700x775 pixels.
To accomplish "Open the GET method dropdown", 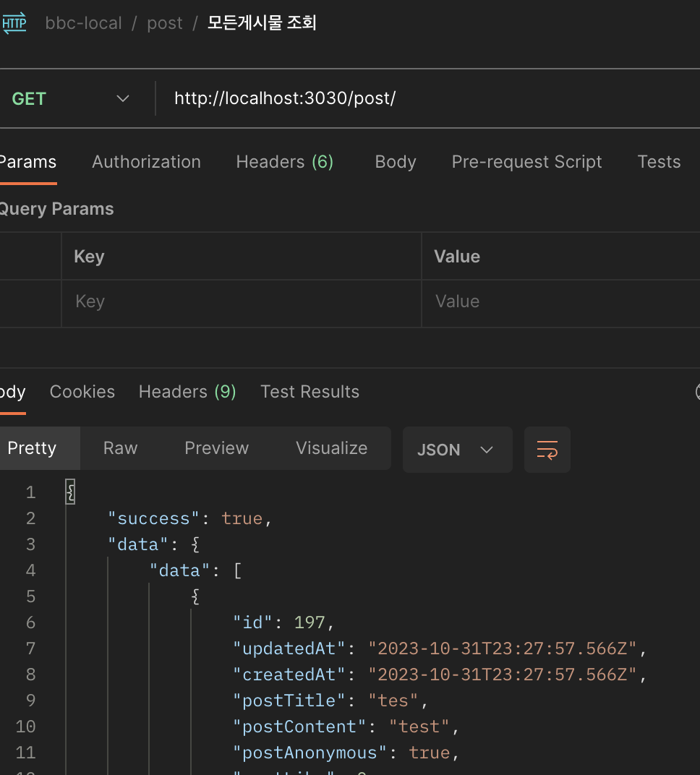I will (x=71, y=99).
